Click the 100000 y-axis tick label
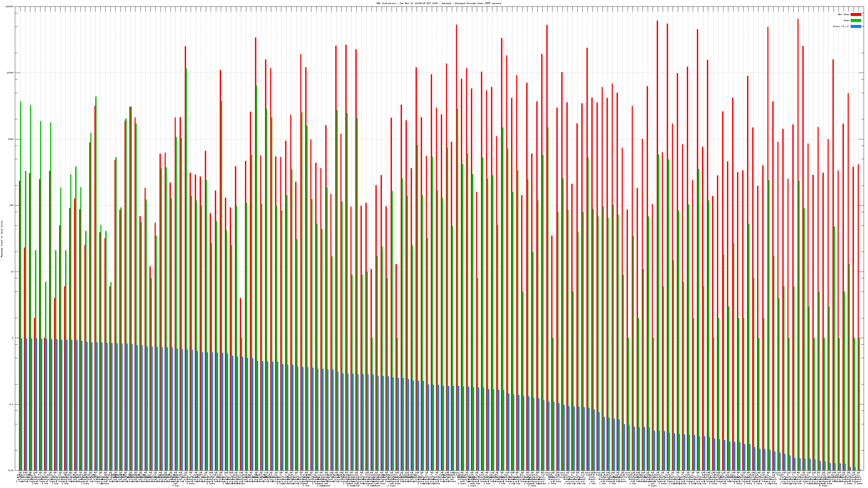Image resolution: width=868 pixels, height=488 pixels. tap(10, 7)
